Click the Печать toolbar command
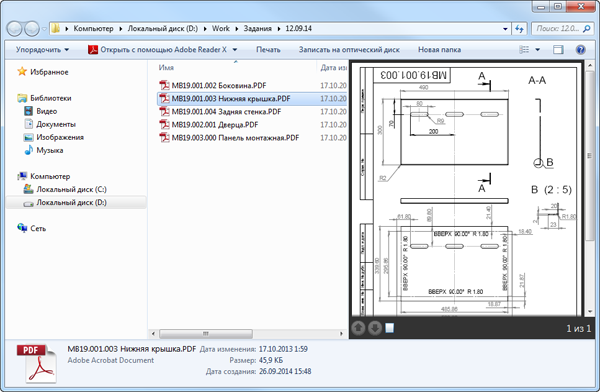The width and height of the screenshot is (600, 392). pos(268,49)
